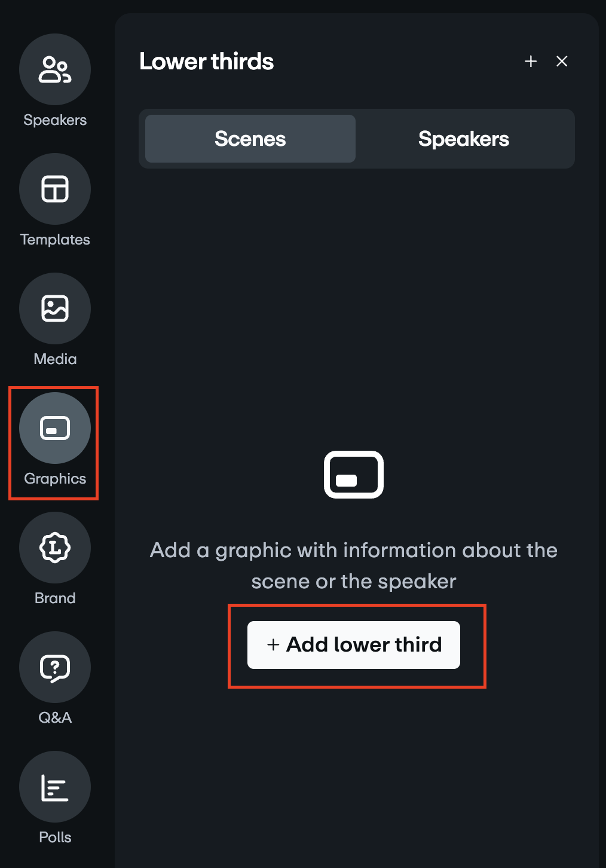Viewport: 606px width, 868px height.
Task: Click the lower third placeholder graphic
Action: [353, 475]
